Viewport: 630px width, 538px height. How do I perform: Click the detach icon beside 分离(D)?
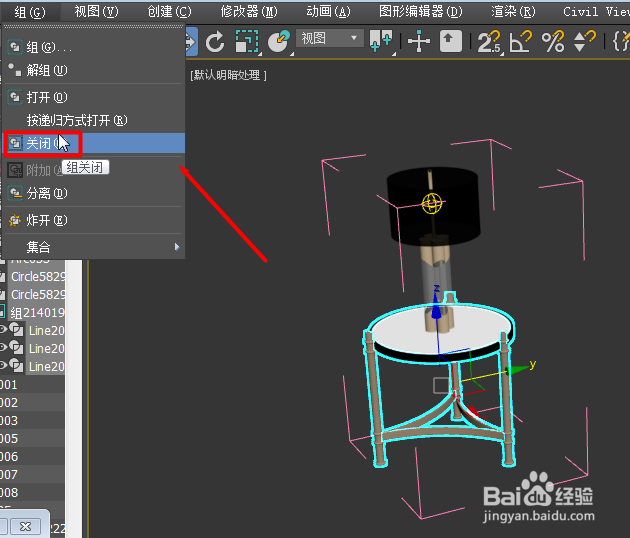[15, 193]
